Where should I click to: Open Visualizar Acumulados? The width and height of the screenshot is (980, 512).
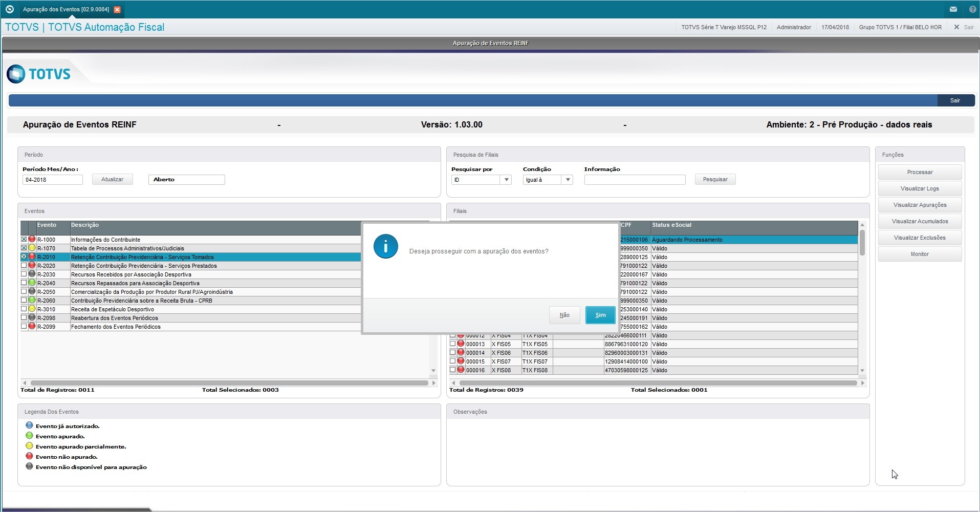[920, 221]
